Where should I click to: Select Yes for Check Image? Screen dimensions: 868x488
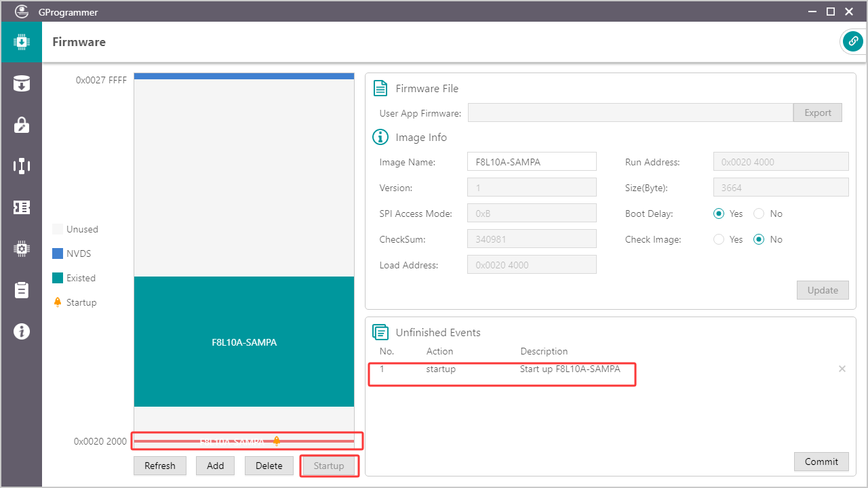click(x=719, y=239)
